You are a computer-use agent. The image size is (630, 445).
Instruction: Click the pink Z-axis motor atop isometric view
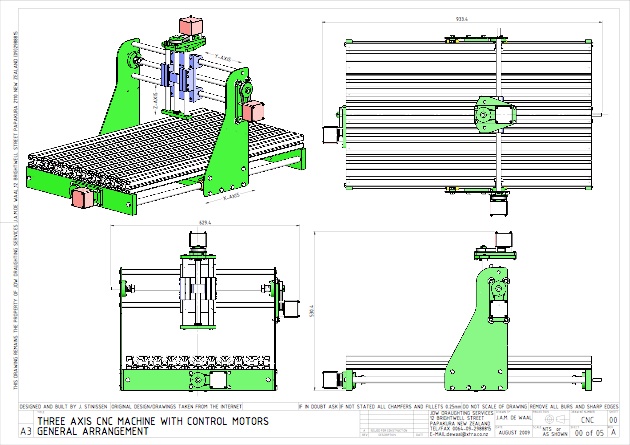(x=189, y=25)
